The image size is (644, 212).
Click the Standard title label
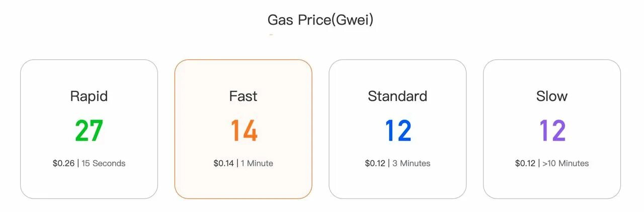[x=397, y=96]
